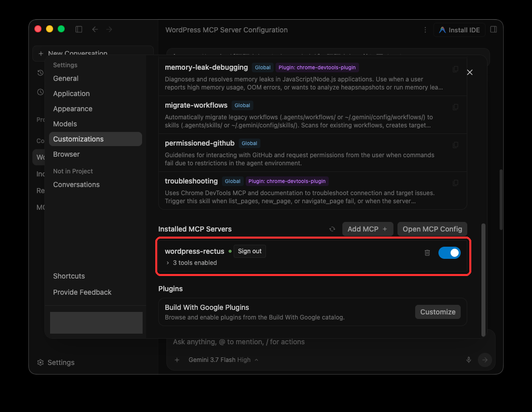Start a New Conversation
This screenshot has height=412, width=532.
click(93, 53)
